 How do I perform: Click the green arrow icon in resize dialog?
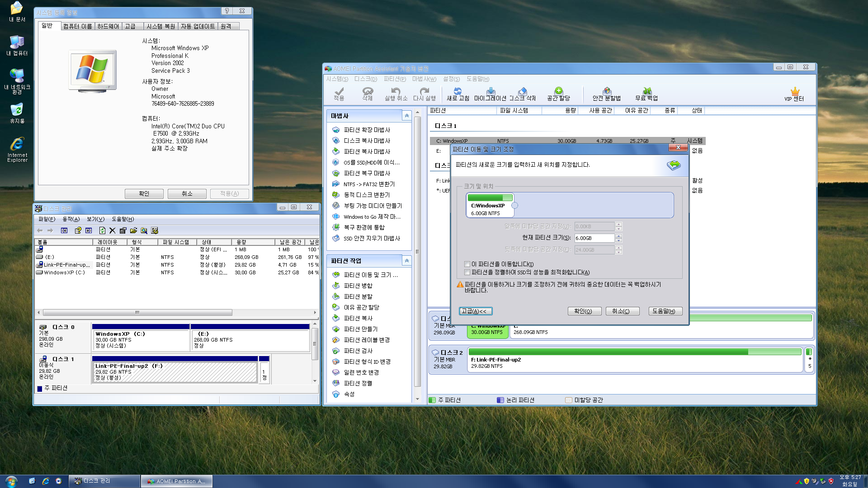pyautogui.click(x=674, y=165)
